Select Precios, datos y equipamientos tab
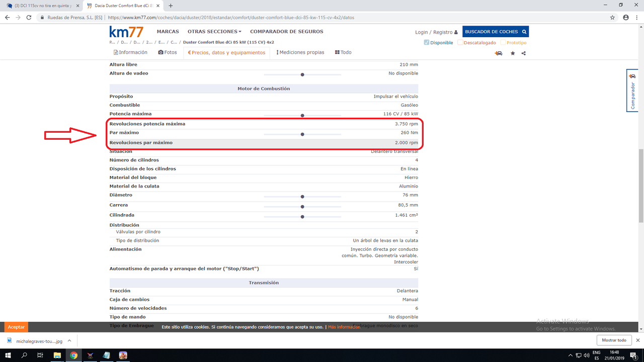This screenshot has width=644, height=362. [226, 52]
